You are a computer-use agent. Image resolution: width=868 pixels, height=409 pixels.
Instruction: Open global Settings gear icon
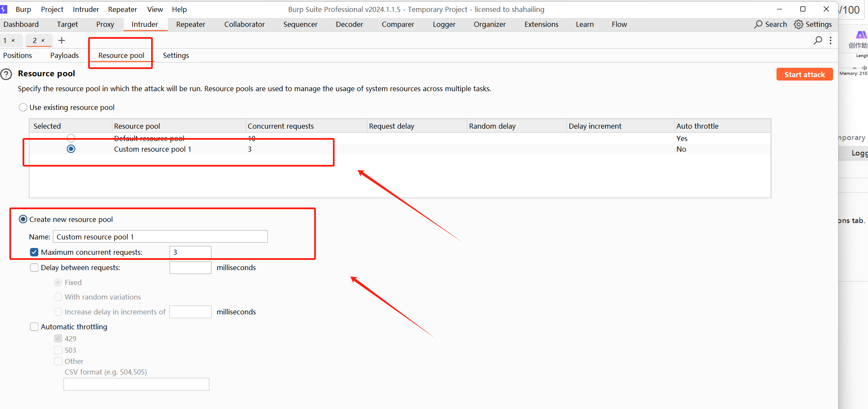pos(799,24)
